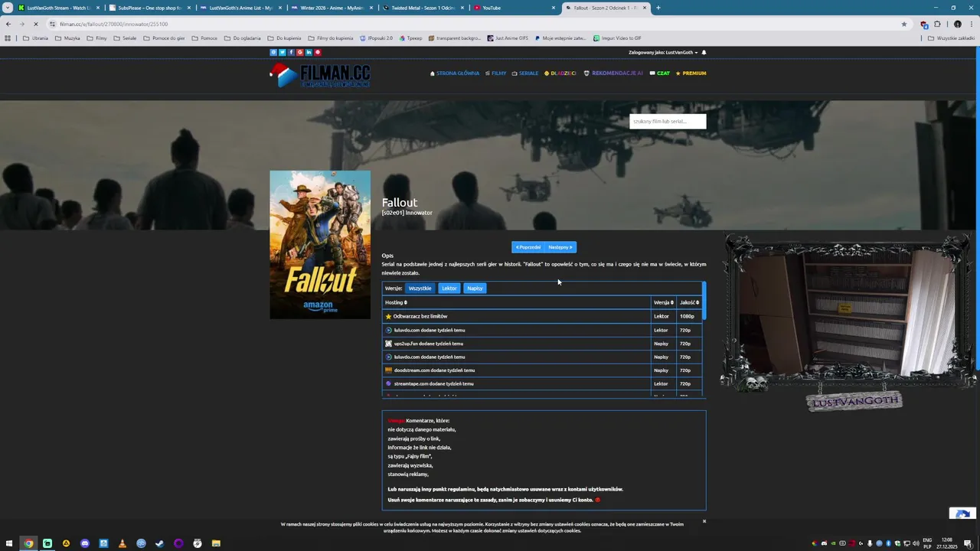
Task: Sort table by Jakość column
Action: [x=689, y=302]
